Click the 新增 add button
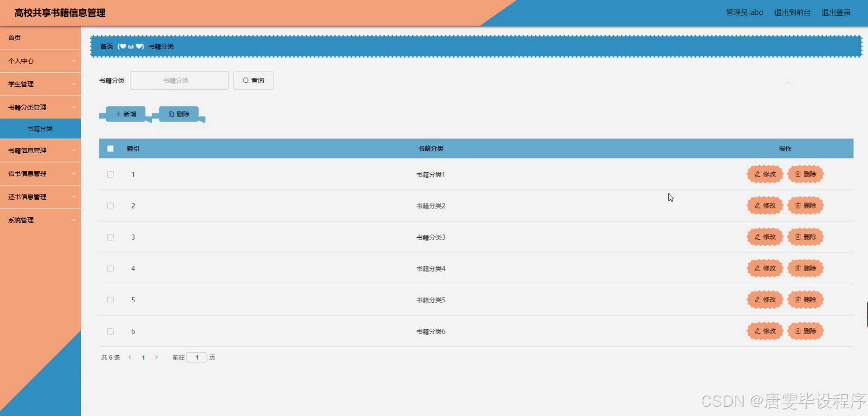The width and height of the screenshot is (868, 416). coord(125,114)
